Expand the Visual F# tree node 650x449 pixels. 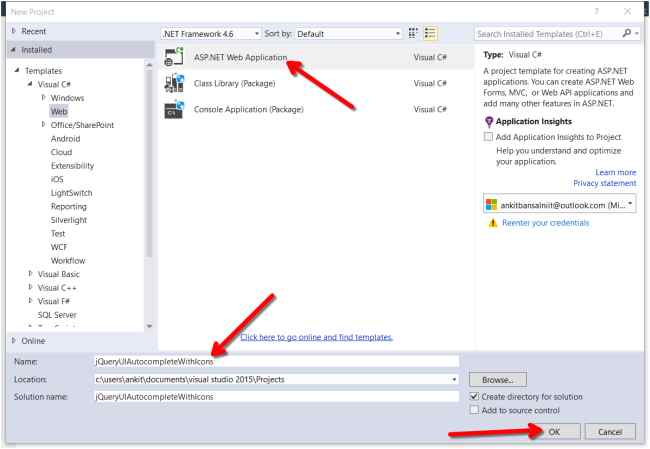point(30,301)
